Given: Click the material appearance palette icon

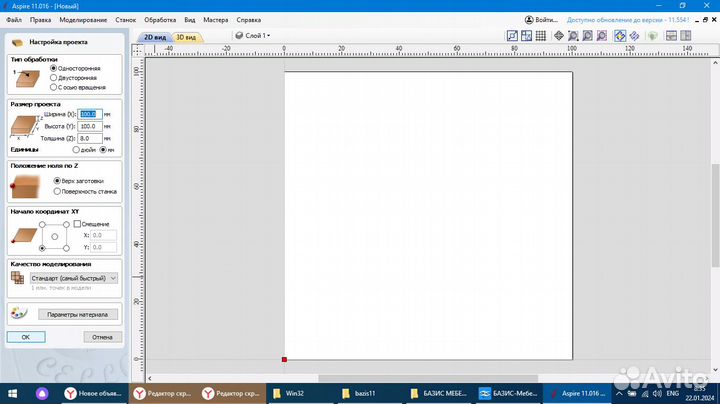Looking at the screenshot, I should 20,314.
